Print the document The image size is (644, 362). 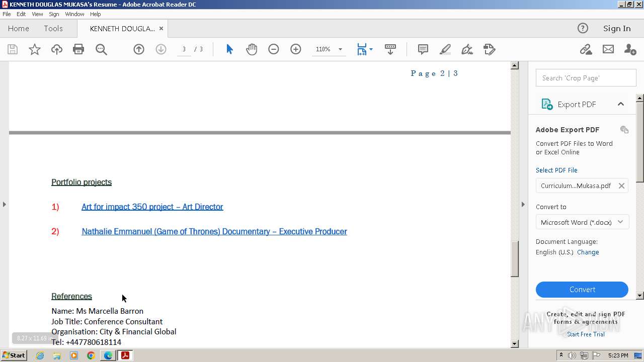(78, 49)
